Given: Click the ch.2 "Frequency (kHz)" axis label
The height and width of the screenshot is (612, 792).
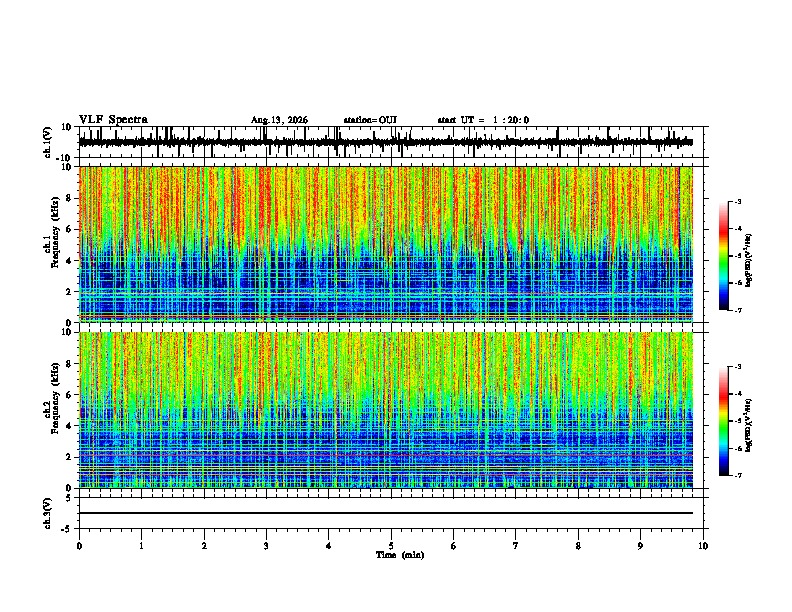Looking at the screenshot, I should [55, 398].
